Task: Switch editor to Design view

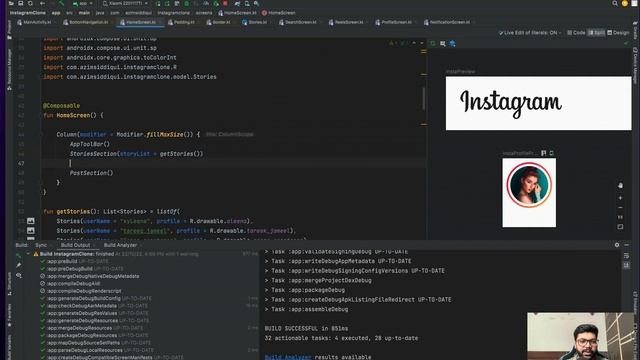Action: click(x=618, y=33)
